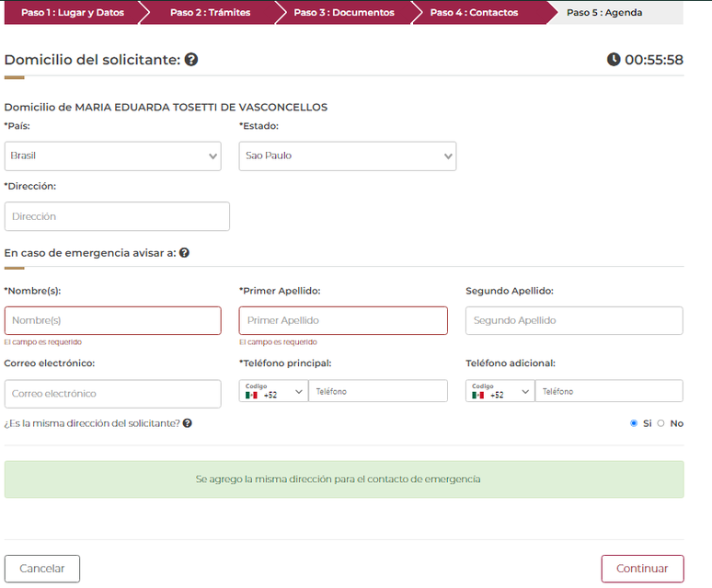Select the No radio button
The width and height of the screenshot is (712, 588).
660,423
